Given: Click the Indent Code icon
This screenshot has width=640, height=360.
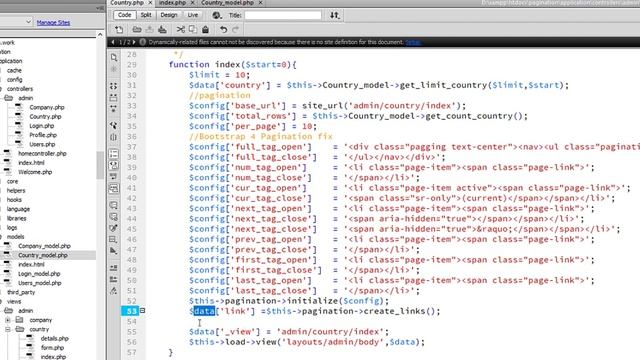Looking at the screenshot, I should 113,268.
